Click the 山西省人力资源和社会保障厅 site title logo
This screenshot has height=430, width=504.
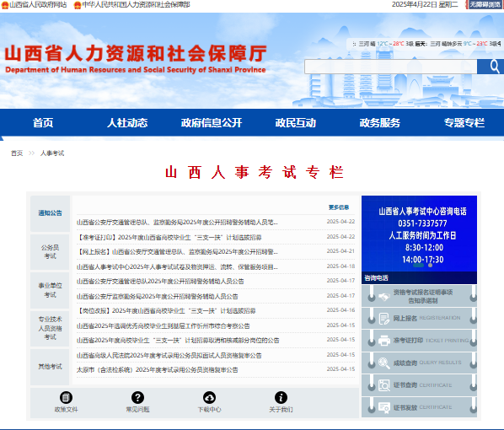pos(136,58)
